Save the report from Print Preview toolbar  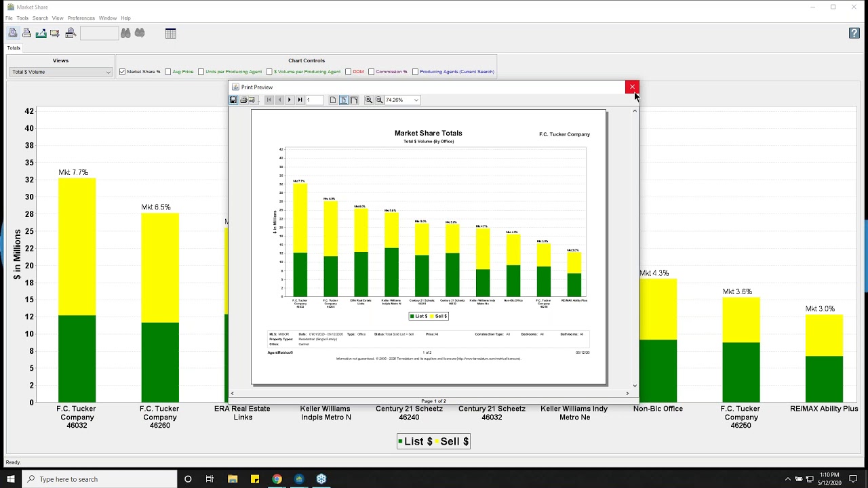233,100
